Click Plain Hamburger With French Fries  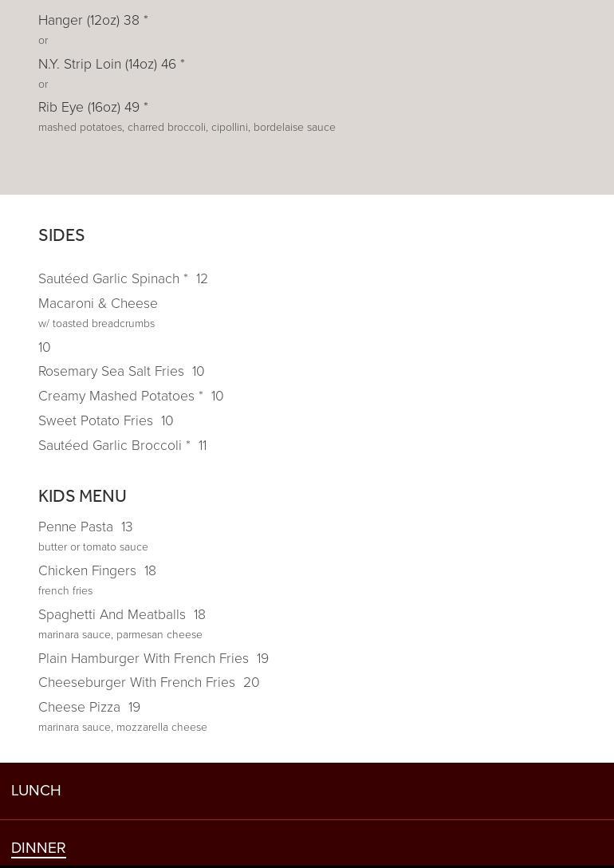tap(144, 658)
